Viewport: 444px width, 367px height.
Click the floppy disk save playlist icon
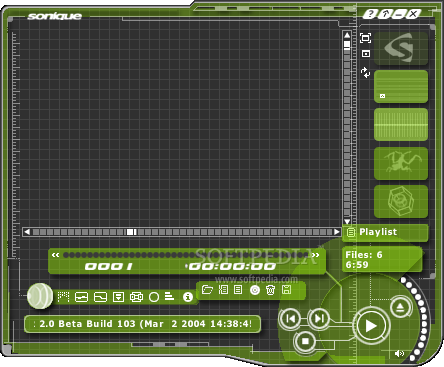click(286, 289)
